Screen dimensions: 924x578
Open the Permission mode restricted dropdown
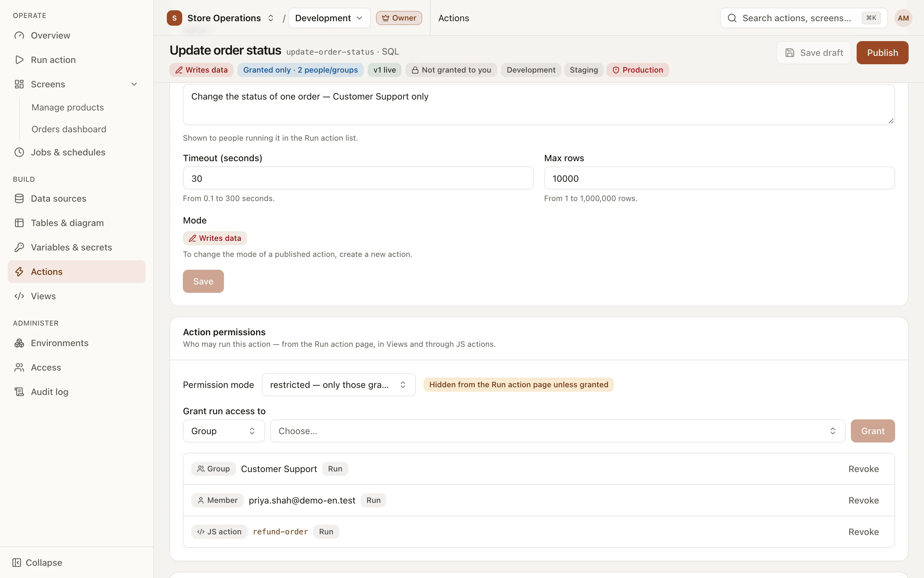338,385
